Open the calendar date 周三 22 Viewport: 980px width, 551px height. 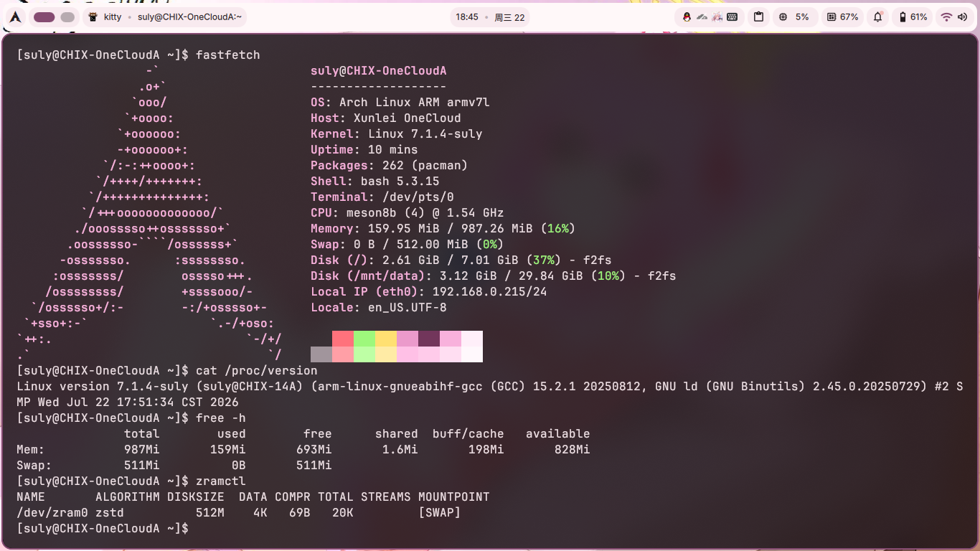click(x=509, y=17)
